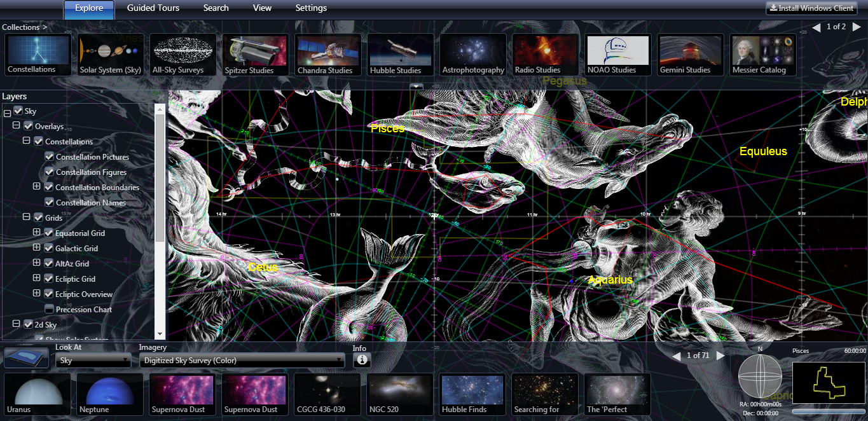Viewport: 868px width, 421px height.
Task: Select the Uranus thumbnail
Action: click(x=38, y=394)
